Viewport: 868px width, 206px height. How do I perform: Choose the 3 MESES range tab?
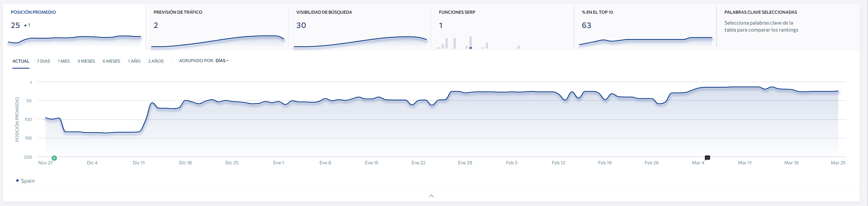point(86,61)
